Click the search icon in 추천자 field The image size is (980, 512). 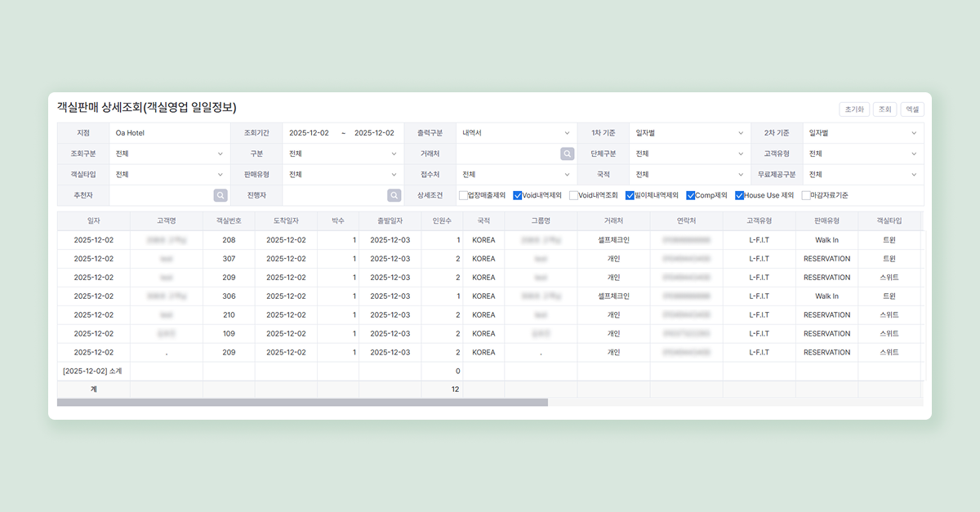[x=220, y=195]
